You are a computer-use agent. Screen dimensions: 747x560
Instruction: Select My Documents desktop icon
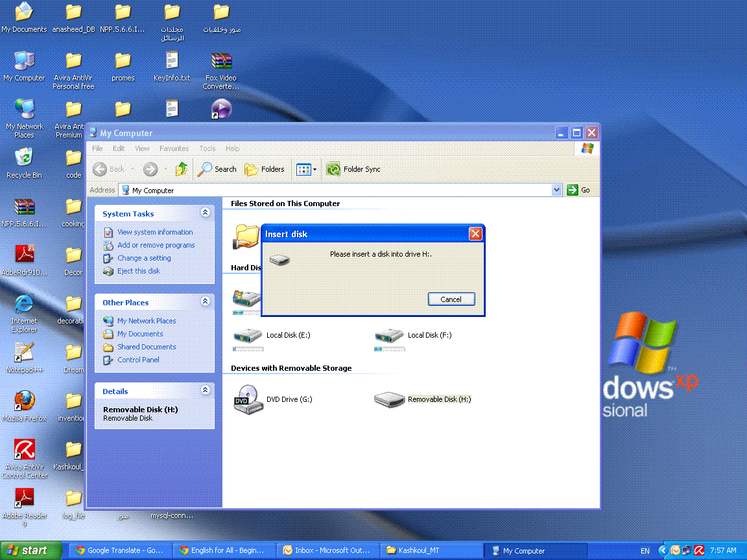click(x=24, y=17)
